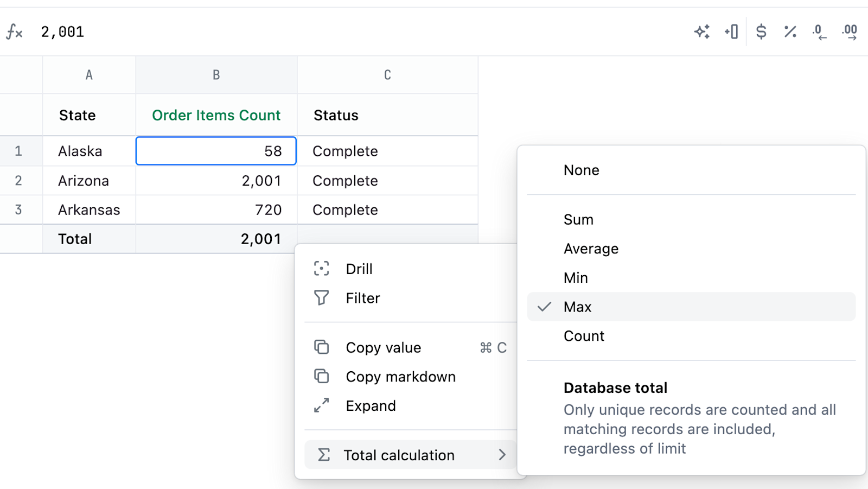Viewport: 868px width, 489px height.
Task: Choose Copy markdown from the context menu
Action: [400, 376]
